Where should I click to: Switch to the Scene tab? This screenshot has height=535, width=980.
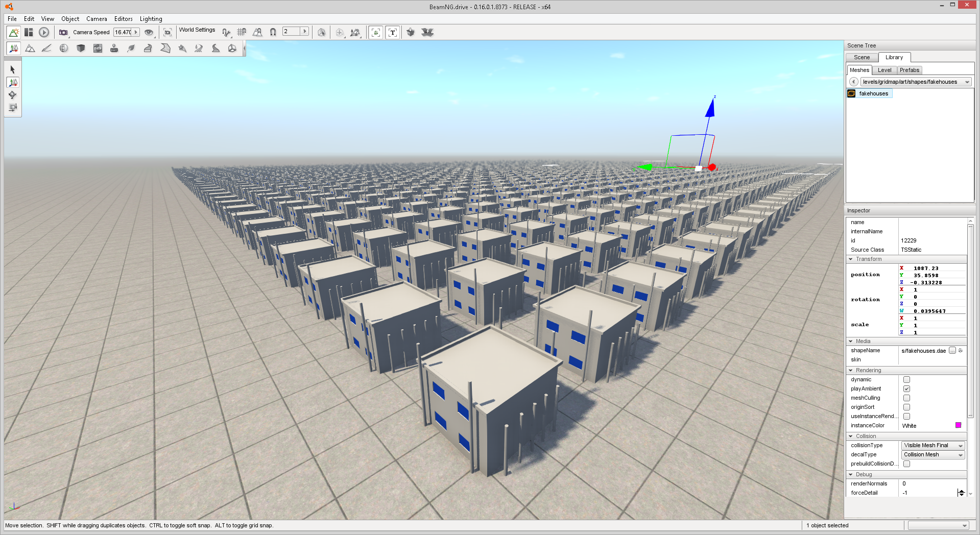click(862, 57)
